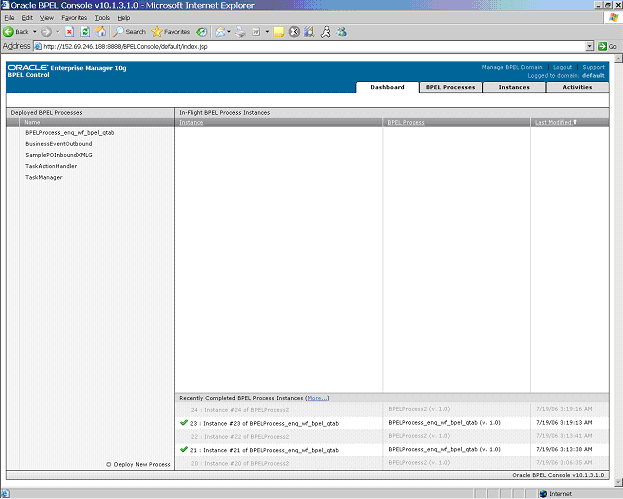Stop loading the page
This screenshot has width=623, height=499.
[x=69, y=32]
